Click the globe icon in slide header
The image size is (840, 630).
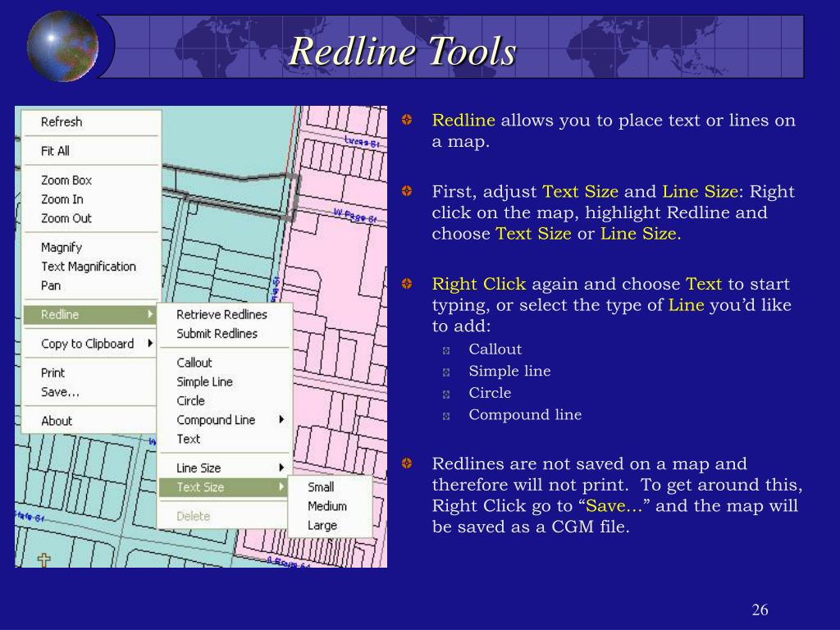(62, 46)
